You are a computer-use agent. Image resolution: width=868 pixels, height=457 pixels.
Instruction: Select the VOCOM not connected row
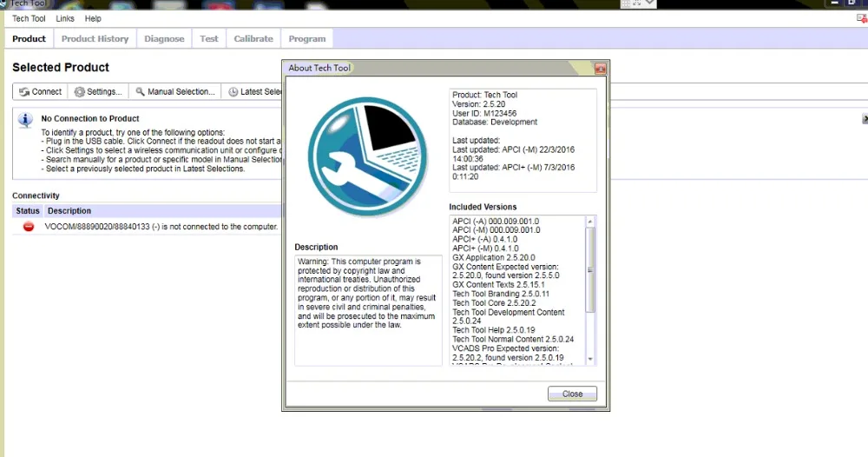(x=148, y=227)
